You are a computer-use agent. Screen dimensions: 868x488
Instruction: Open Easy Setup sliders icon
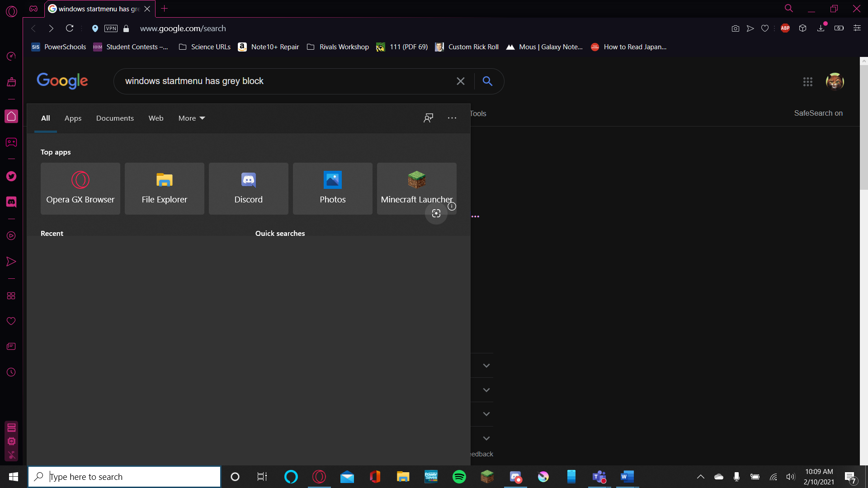[x=857, y=28]
